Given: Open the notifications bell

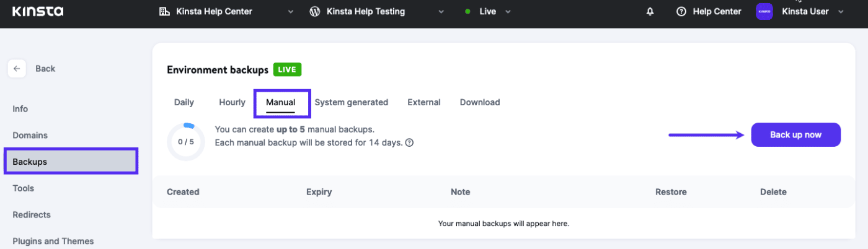Looking at the screenshot, I should (x=650, y=12).
